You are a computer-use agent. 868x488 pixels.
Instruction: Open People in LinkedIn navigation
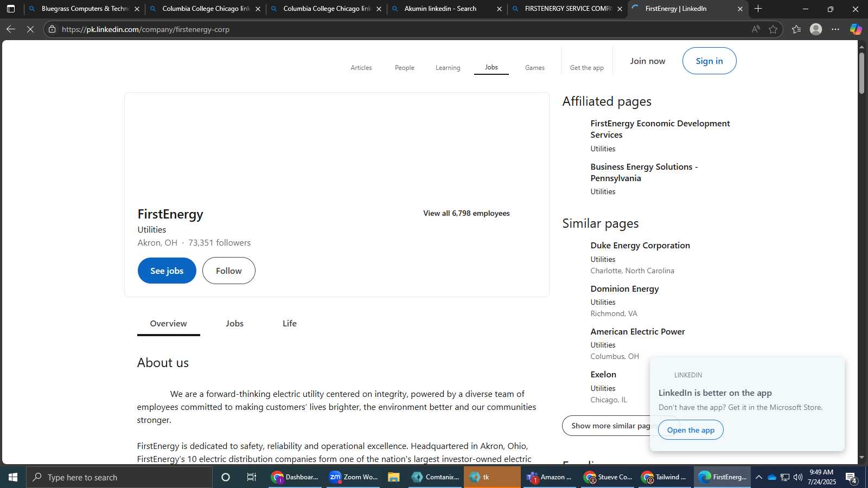coord(405,68)
